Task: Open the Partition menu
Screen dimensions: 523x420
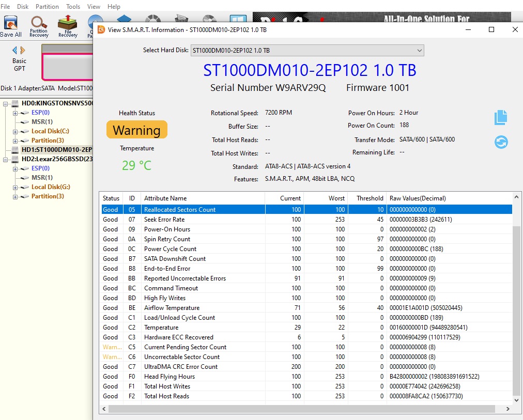Action: (47, 7)
